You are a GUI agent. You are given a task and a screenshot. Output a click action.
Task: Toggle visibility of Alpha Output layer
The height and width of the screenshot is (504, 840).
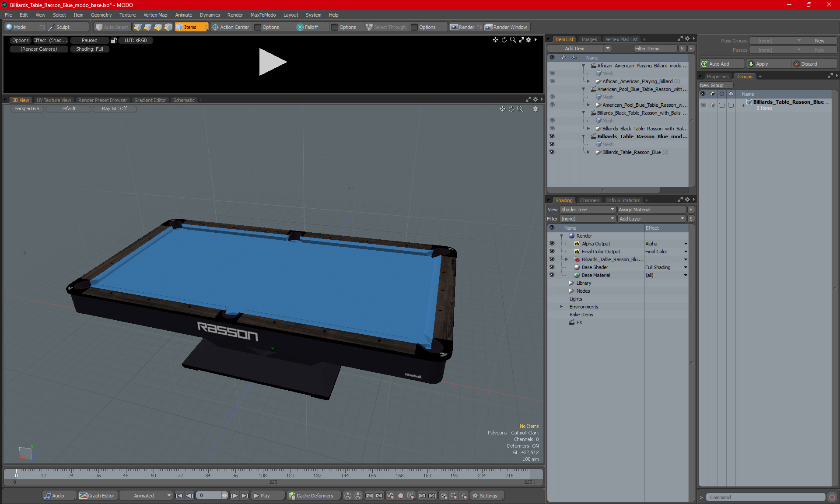[x=552, y=244]
